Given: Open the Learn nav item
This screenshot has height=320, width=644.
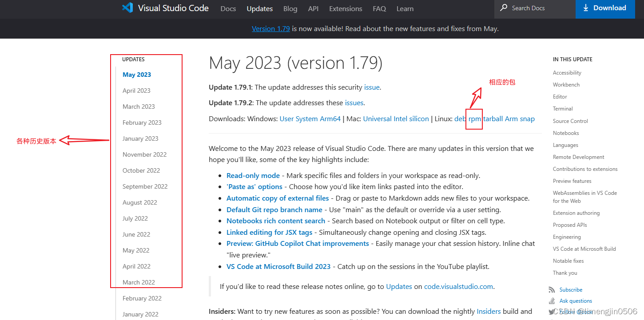Looking at the screenshot, I should [405, 8].
